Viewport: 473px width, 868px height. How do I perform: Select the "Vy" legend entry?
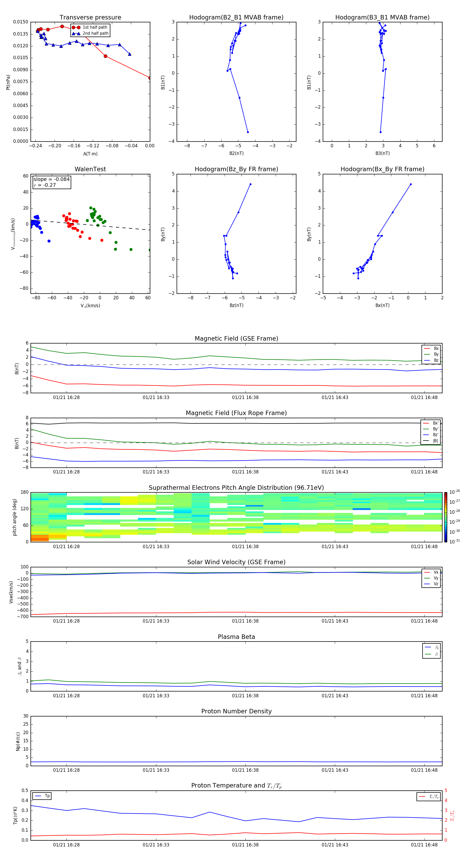pos(431,578)
